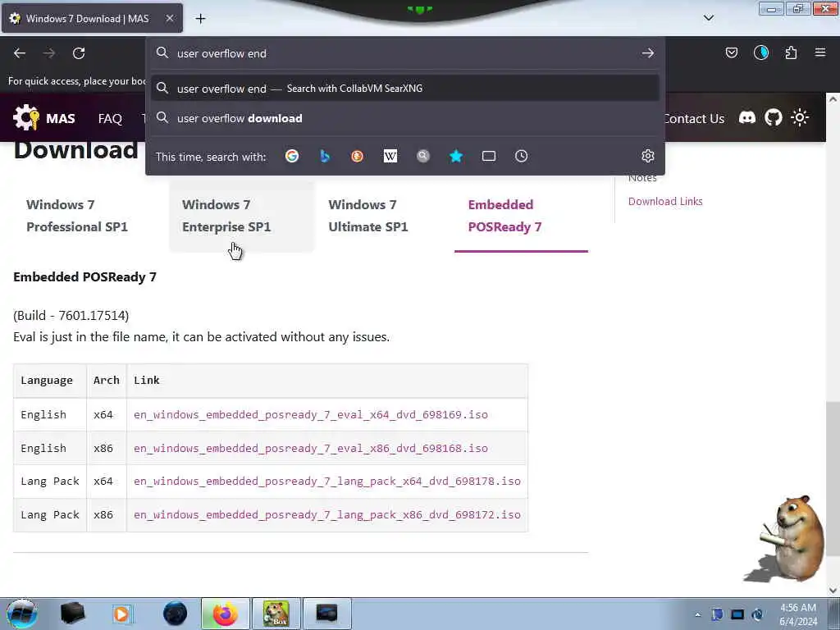The height and width of the screenshot is (630, 840).
Task: Open the black box taskbar app
Action: [72, 614]
